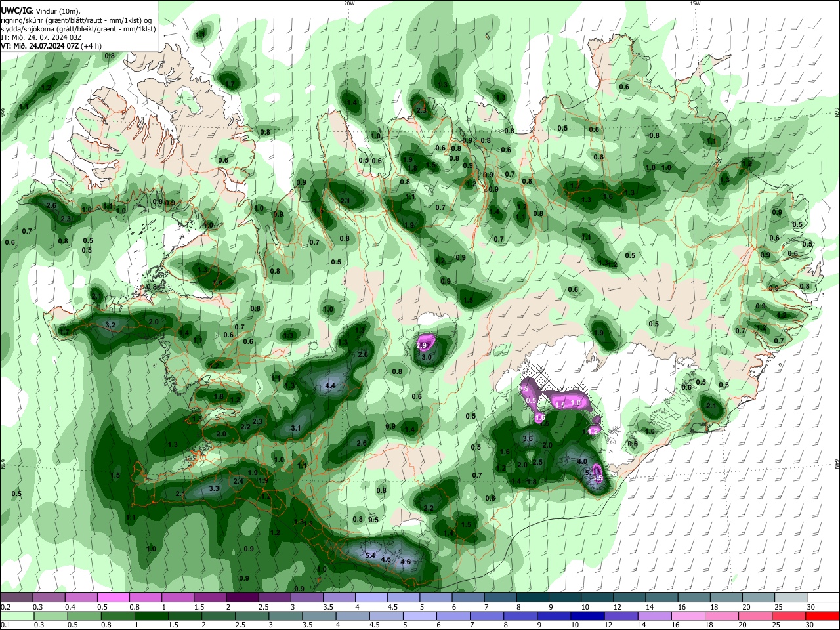Select the light lavender rain swatch labeled 5
840x630 pixels.
[x=420, y=616]
